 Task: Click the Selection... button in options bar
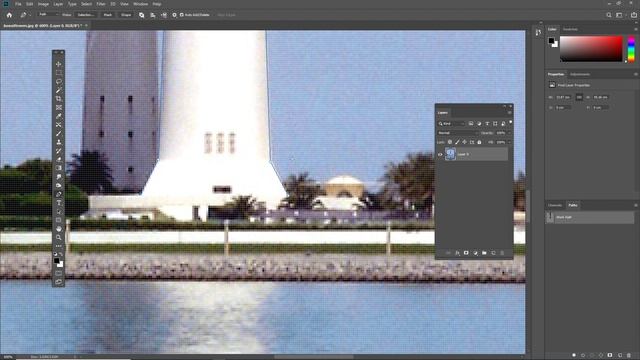coord(85,15)
